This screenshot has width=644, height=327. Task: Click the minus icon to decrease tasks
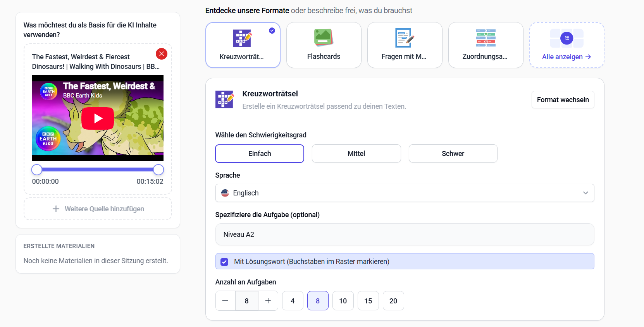(x=225, y=301)
